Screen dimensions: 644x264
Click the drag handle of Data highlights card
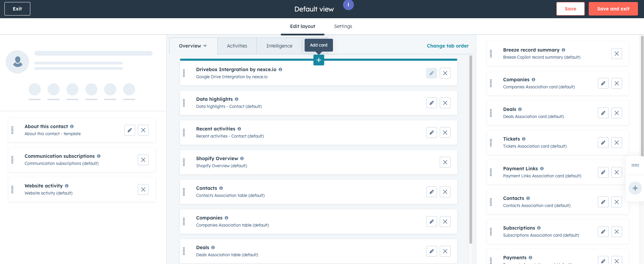pos(184,103)
